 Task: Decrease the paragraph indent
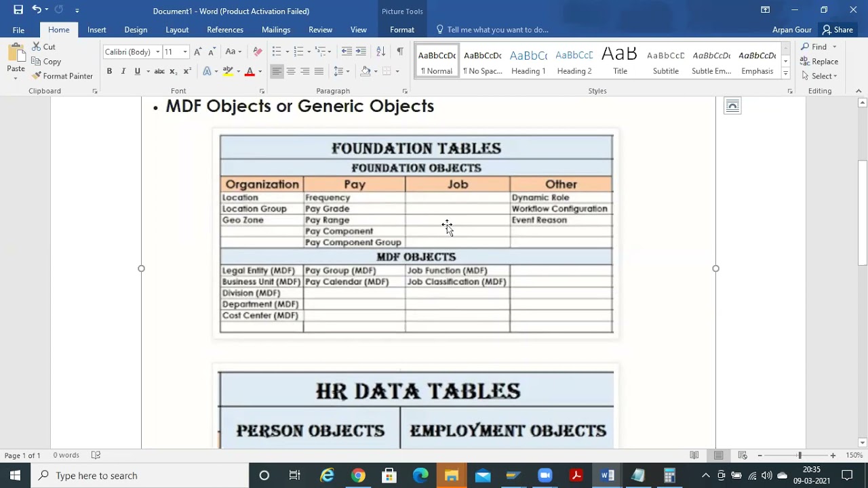[x=347, y=52]
